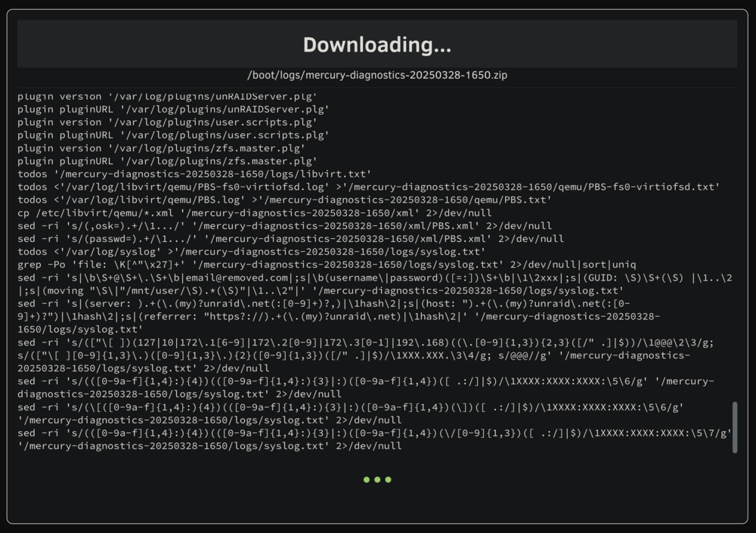Click the todos '/var/log/syslog' line
This screenshot has width=756, height=533.
coord(251,252)
